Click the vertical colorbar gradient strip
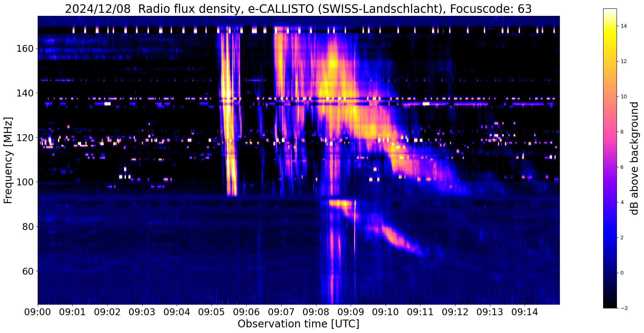The width and height of the screenshot is (644, 333). pyautogui.click(x=610, y=158)
